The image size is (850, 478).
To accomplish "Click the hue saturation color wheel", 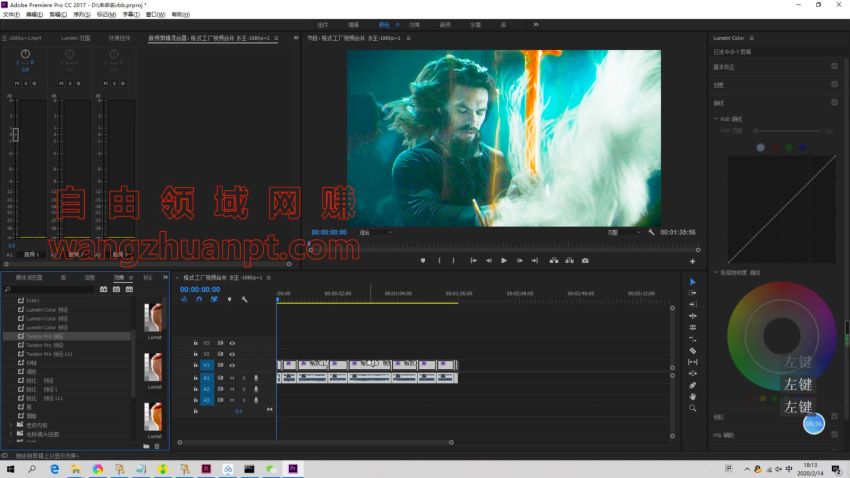I will [781, 335].
